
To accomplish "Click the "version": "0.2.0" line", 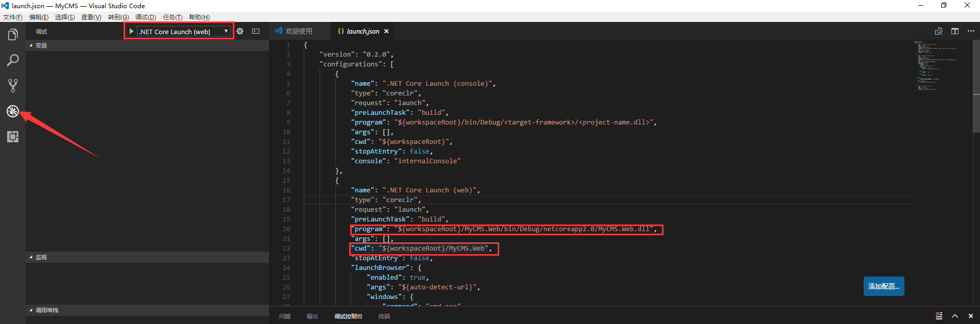I will [x=357, y=55].
